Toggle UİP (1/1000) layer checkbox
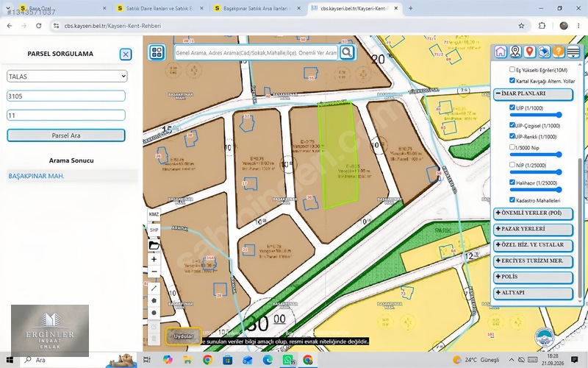The height and width of the screenshot is (368, 588). point(512,107)
